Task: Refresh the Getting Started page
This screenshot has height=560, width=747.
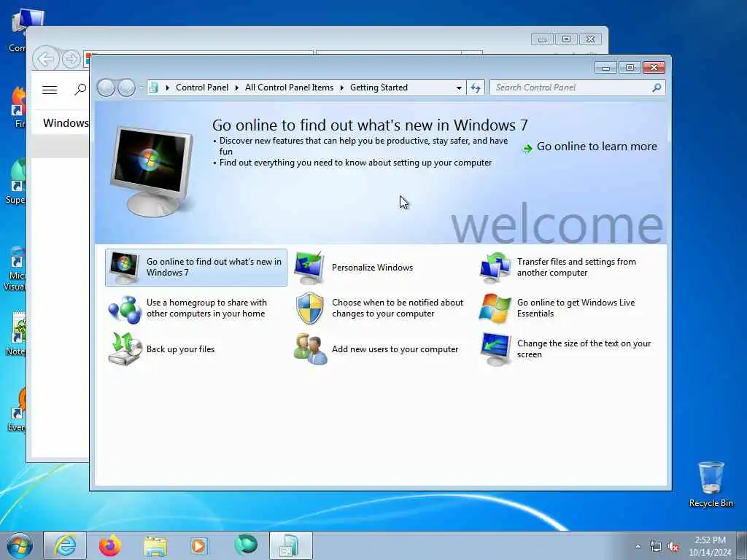Action: click(476, 87)
